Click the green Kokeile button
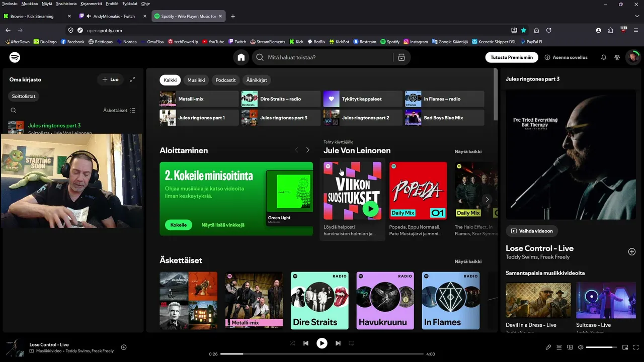 (179, 225)
